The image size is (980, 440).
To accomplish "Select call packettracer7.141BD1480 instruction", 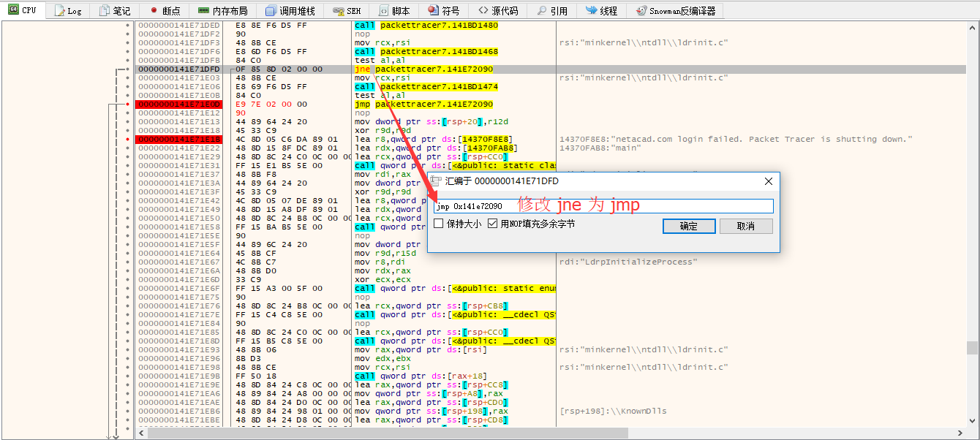I will click(x=426, y=26).
